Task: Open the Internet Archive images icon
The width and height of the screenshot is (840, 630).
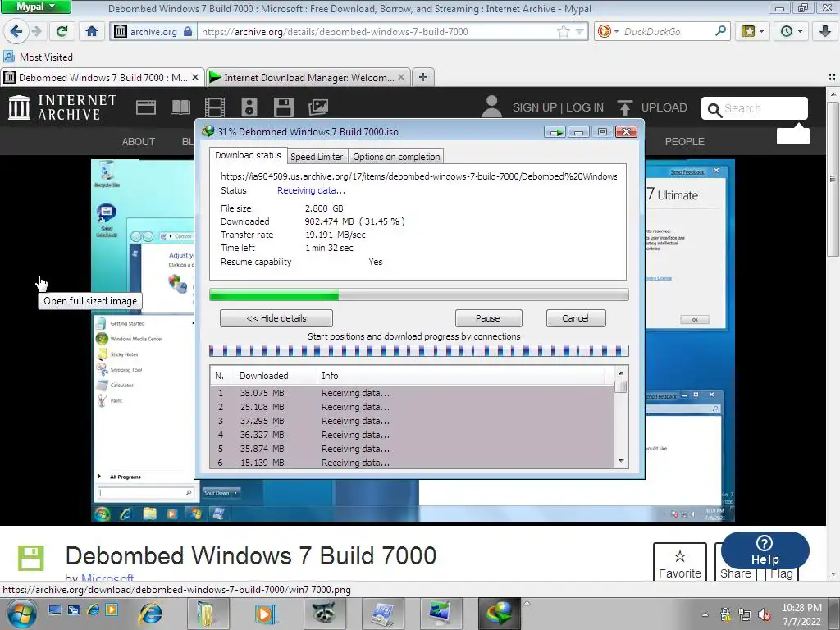Action: click(x=318, y=107)
